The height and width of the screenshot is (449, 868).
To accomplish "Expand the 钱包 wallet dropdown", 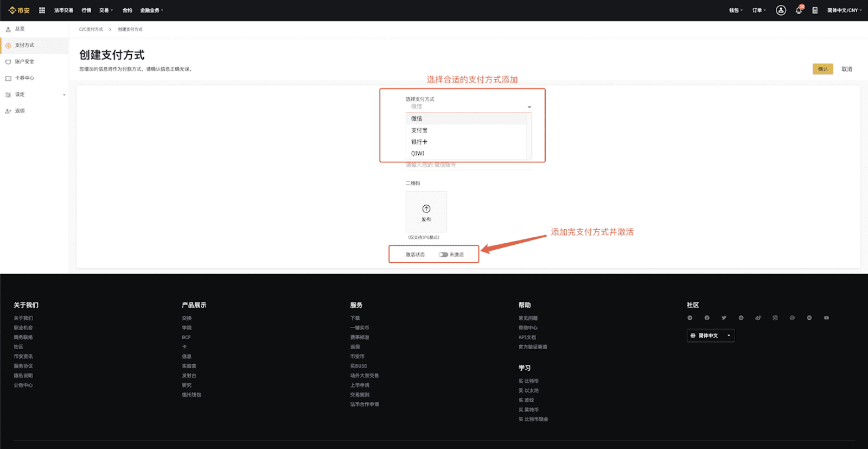I will coord(736,10).
